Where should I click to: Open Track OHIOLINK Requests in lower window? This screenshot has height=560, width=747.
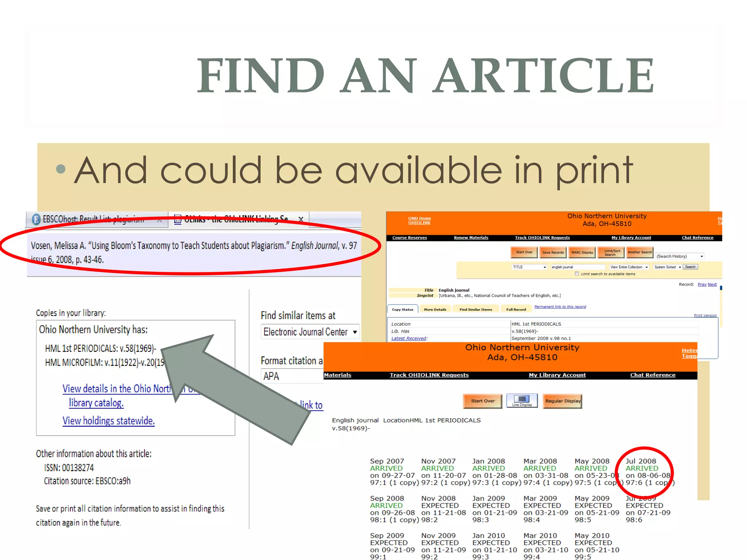point(429,375)
